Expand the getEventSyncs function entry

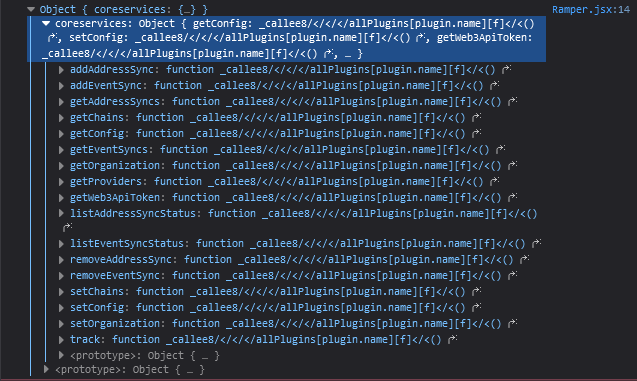(x=61, y=149)
